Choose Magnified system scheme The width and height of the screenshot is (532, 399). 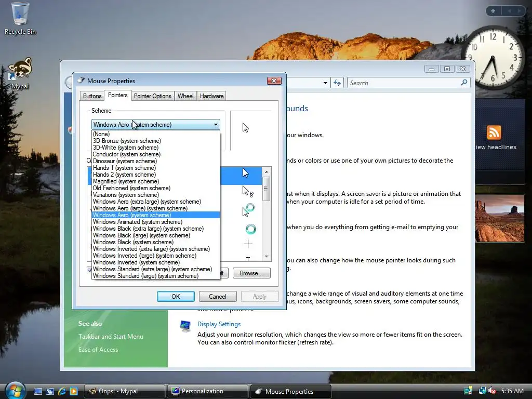click(156, 181)
